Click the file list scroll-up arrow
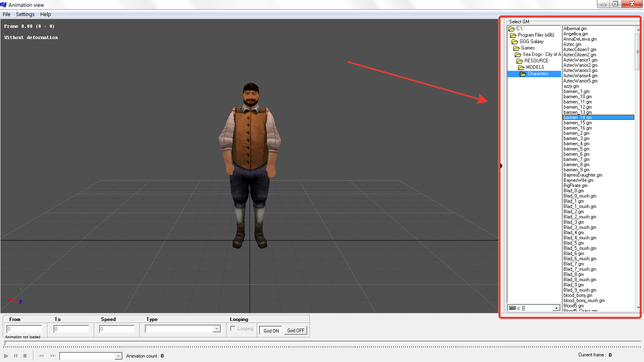644x362 pixels. pyautogui.click(x=638, y=29)
